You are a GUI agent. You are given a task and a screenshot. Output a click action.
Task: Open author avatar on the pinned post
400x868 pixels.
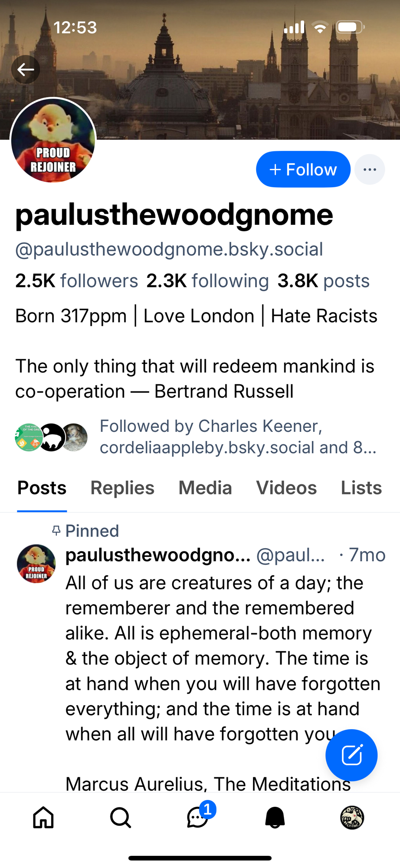tap(36, 563)
